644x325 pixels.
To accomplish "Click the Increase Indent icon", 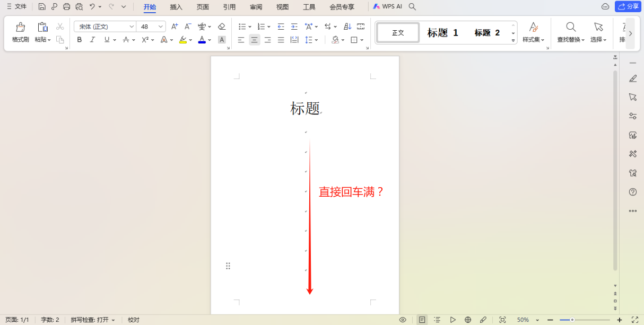I will pyautogui.click(x=294, y=26).
